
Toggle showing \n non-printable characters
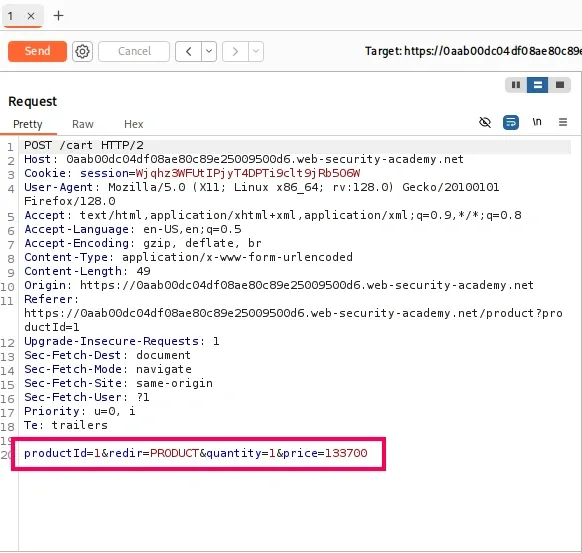tap(537, 122)
